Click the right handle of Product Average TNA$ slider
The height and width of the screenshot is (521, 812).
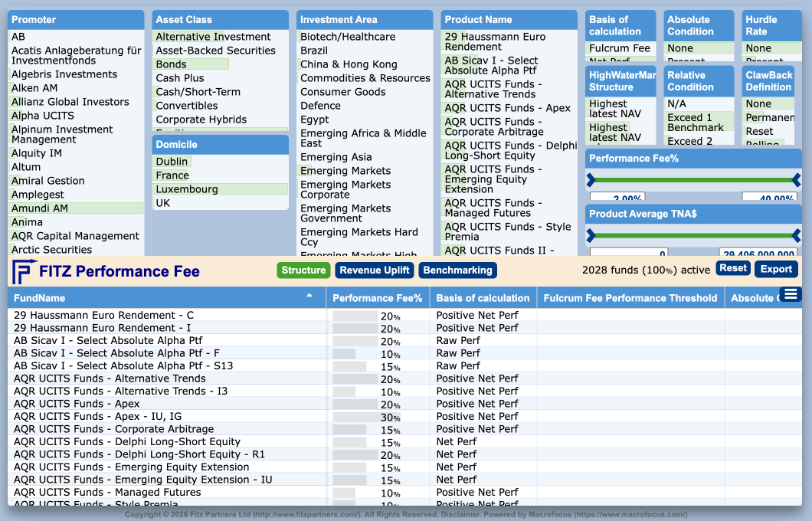click(797, 236)
